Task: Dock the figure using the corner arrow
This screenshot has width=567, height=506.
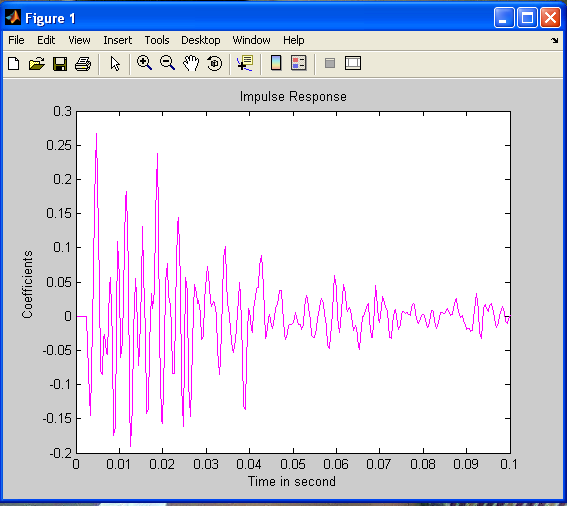Action: click(x=555, y=40)
